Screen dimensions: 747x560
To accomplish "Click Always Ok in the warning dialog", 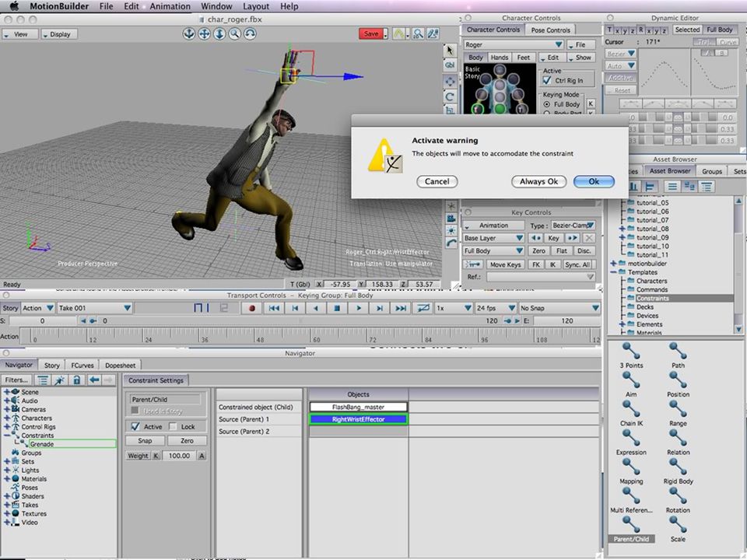I will coord(538,181).
